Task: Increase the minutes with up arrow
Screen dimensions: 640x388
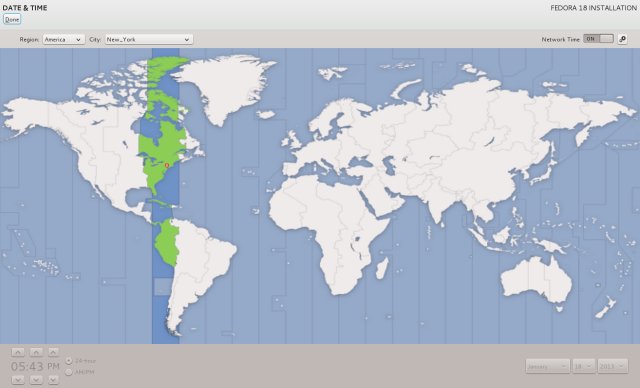Action: point(36,352)
